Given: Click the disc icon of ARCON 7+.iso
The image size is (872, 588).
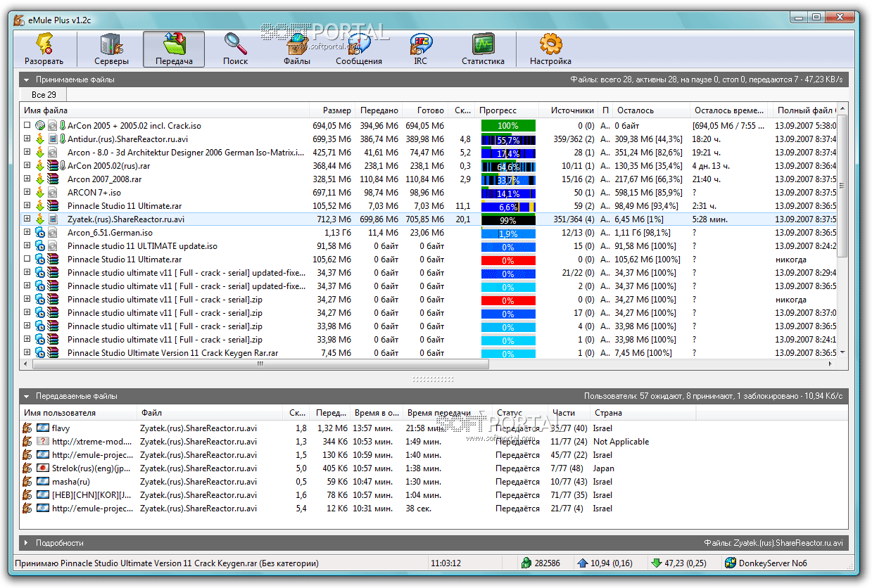Looking at the screenshot, I should (x=52, y=193).
